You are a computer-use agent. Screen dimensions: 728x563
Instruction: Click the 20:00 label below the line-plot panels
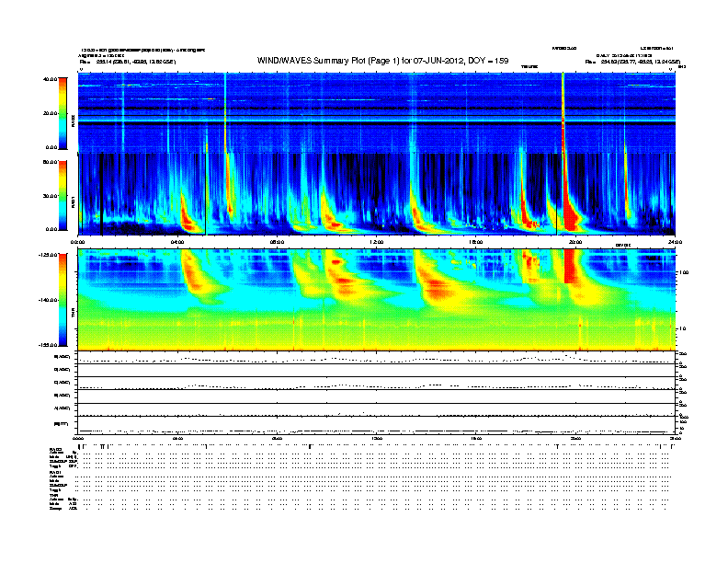point(575,438)
